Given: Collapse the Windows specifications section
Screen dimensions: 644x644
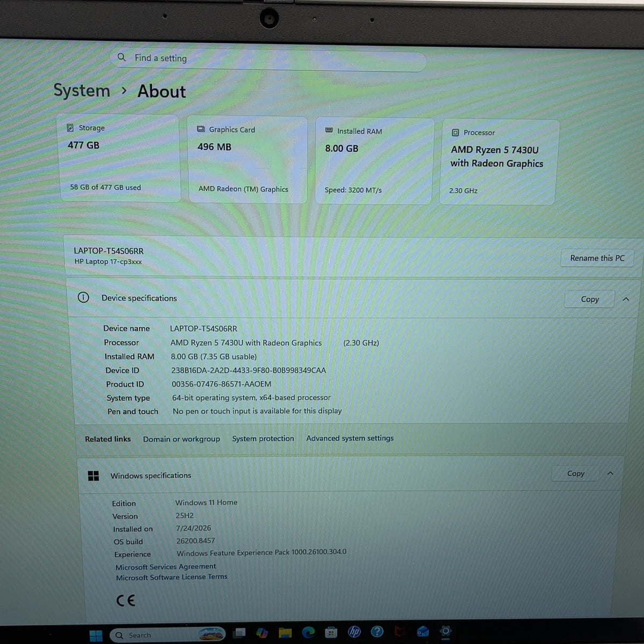Looking at the screenshot, I should pos(610,473).
